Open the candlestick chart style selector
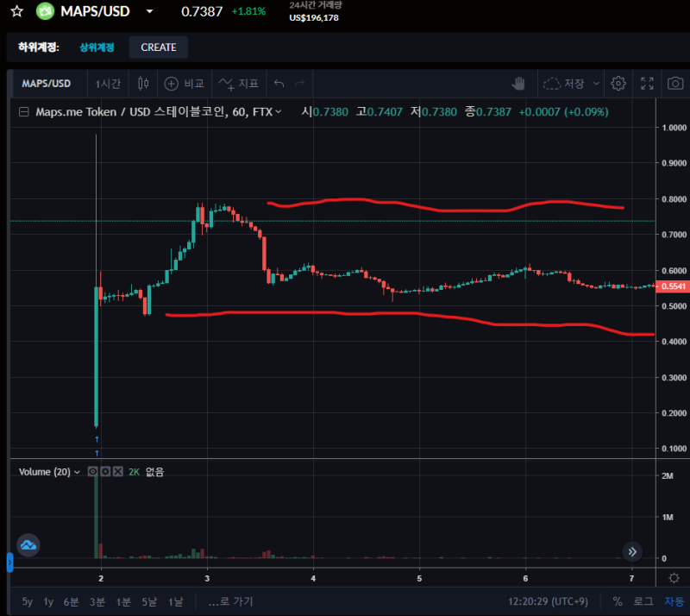 (143, 83)
